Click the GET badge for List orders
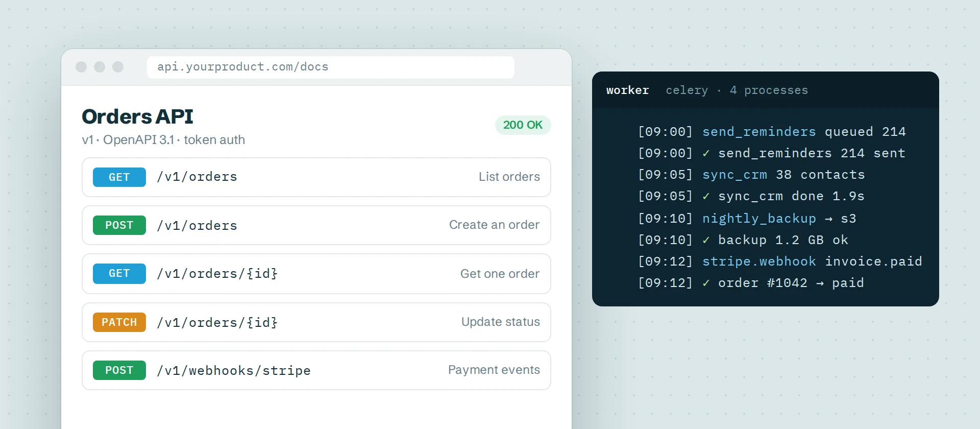 119,177
